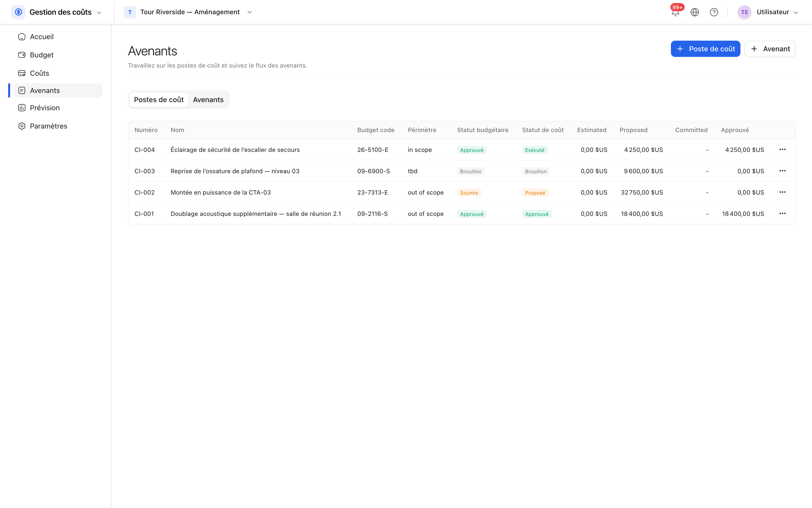
Task: Click the Statut budgétaire column header
Action: click(x=482, y=130)
